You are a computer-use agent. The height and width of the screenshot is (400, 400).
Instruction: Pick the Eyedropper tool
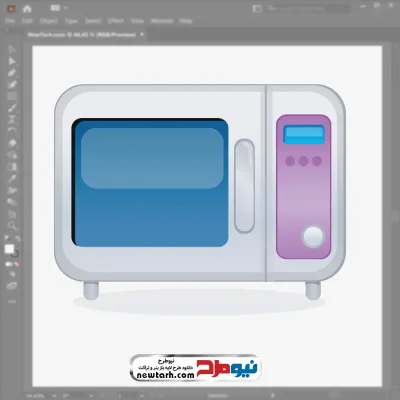12,178
